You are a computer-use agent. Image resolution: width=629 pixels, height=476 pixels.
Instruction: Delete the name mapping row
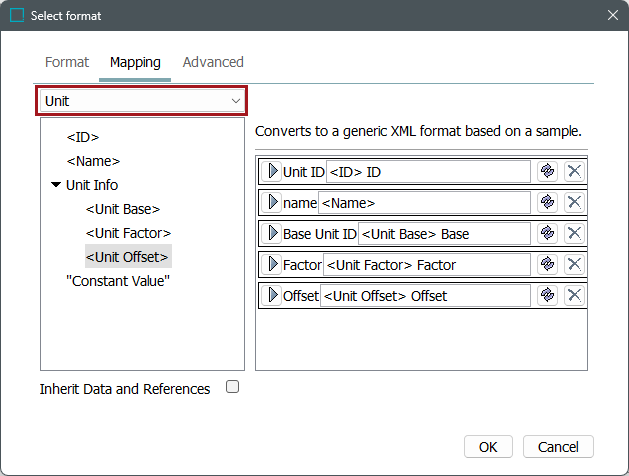pos(574,202)
